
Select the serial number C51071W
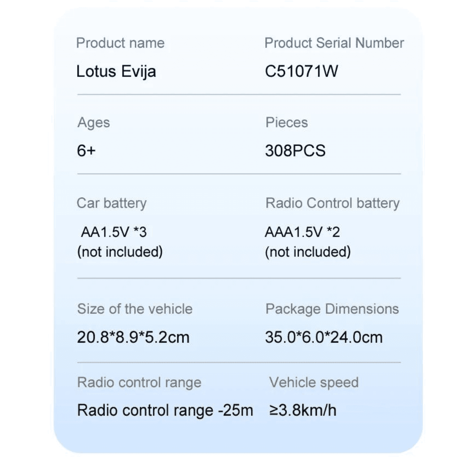pyautogui.click(x=301, y=71)
